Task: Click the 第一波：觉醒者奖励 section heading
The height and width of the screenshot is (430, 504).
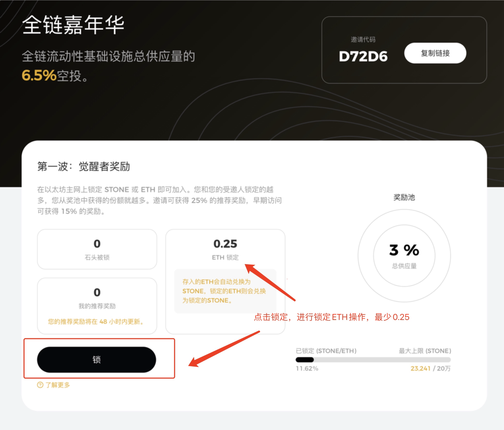Action: [x=84, y=166]
